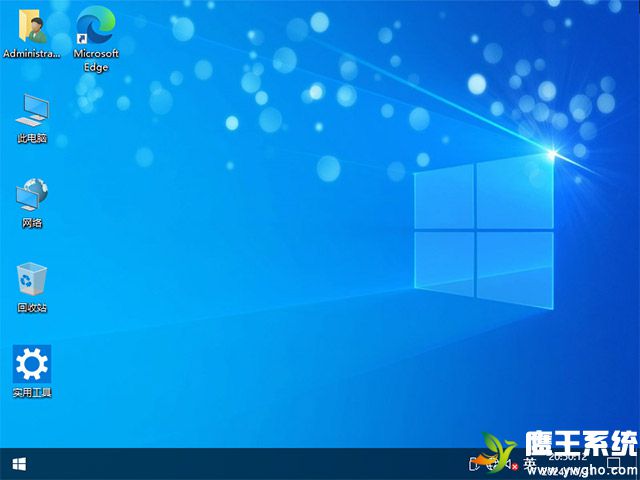Open the taskbar clock showing 20:50:12
The image size is (640, 480).
568,464
